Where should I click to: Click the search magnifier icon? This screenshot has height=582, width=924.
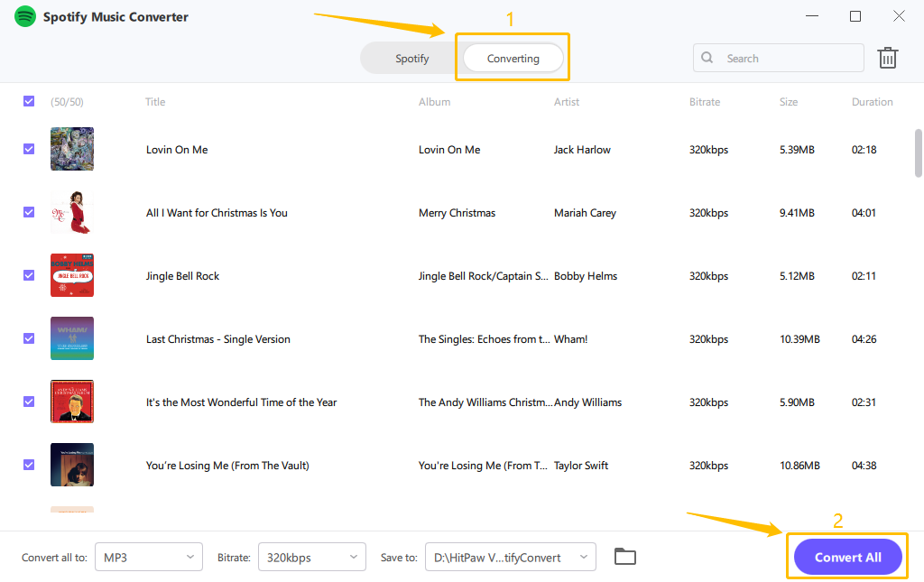707,57
